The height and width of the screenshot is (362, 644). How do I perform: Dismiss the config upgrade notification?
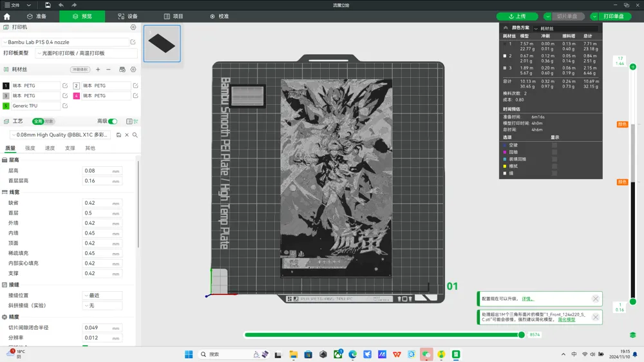596,299
